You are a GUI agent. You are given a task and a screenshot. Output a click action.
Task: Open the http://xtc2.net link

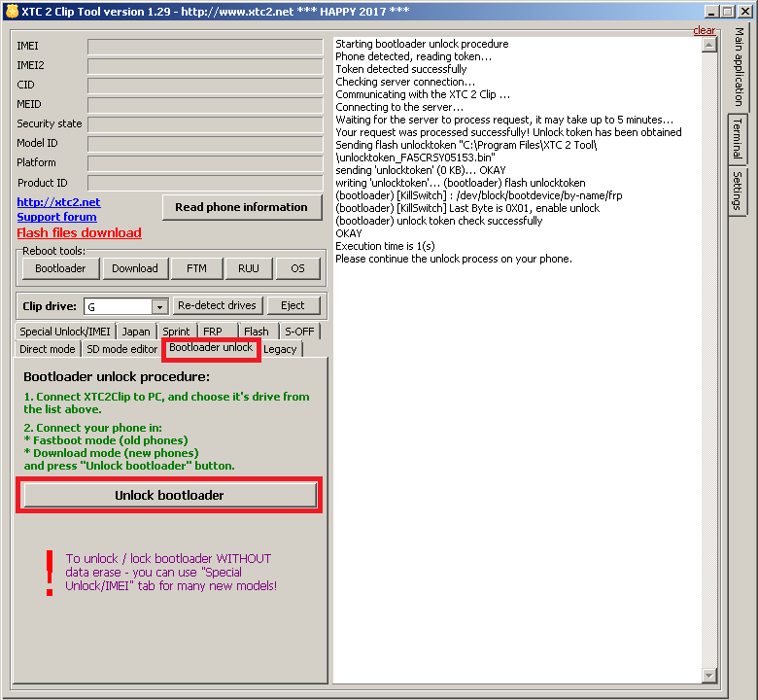pyautogui.click(x=59, y=202)
